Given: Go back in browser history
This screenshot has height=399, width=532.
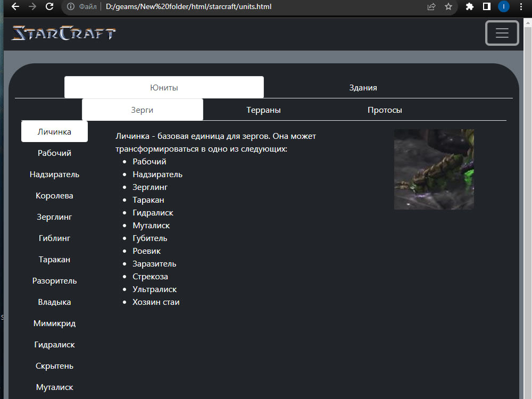Looking at the screenshot, I should 15,6.
